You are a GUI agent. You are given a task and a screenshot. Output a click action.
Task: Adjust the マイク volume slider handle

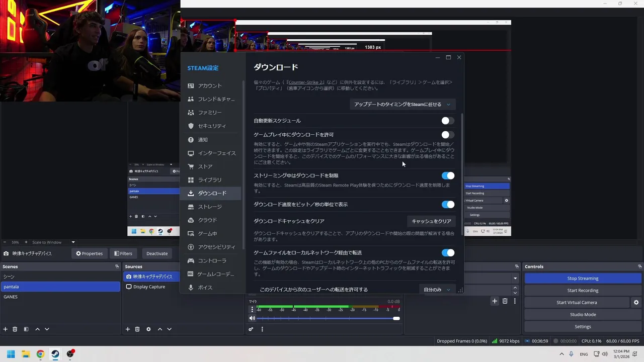pyautogui.click(x=396, y=318)
